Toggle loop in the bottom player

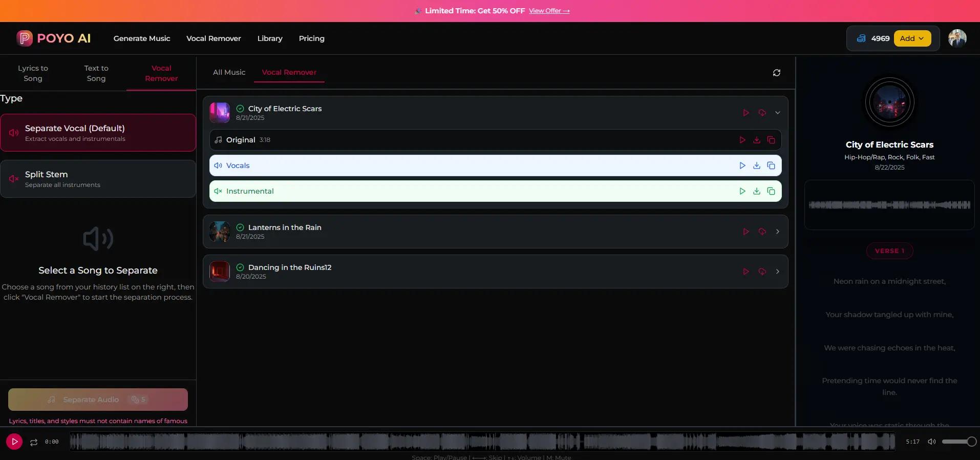tap(34, 442)
